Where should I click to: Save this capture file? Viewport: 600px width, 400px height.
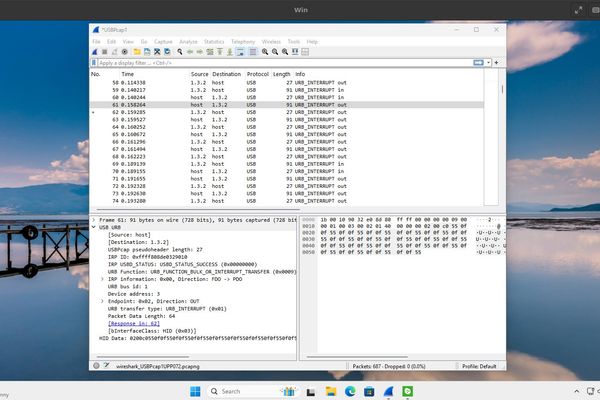(147, 52)
